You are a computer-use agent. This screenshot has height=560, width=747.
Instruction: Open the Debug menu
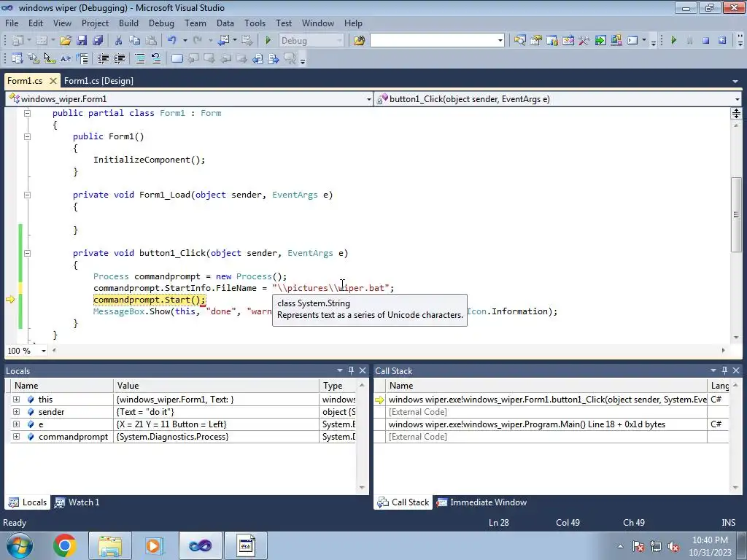[161, 23]
